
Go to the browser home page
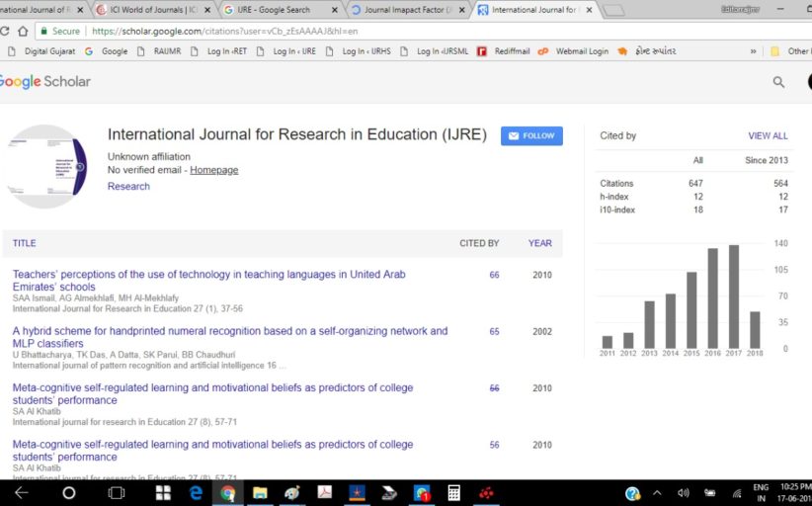23,31
